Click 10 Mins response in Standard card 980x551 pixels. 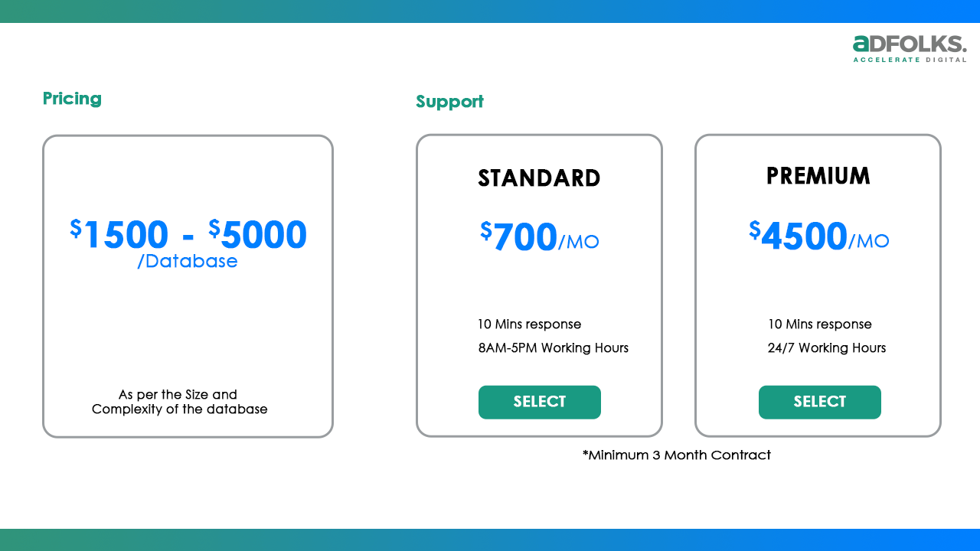(x=529, y=324)
